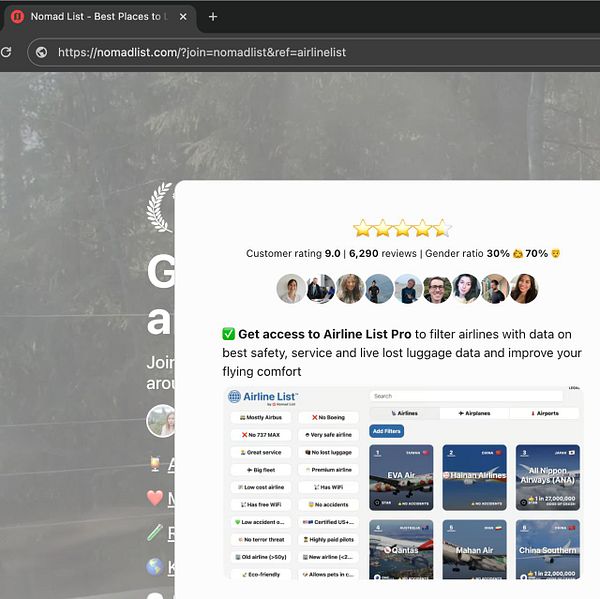Open the EVA Air airline card
Image resolution: width=600 pixels, height=599 pixels.
click(401, 477)
